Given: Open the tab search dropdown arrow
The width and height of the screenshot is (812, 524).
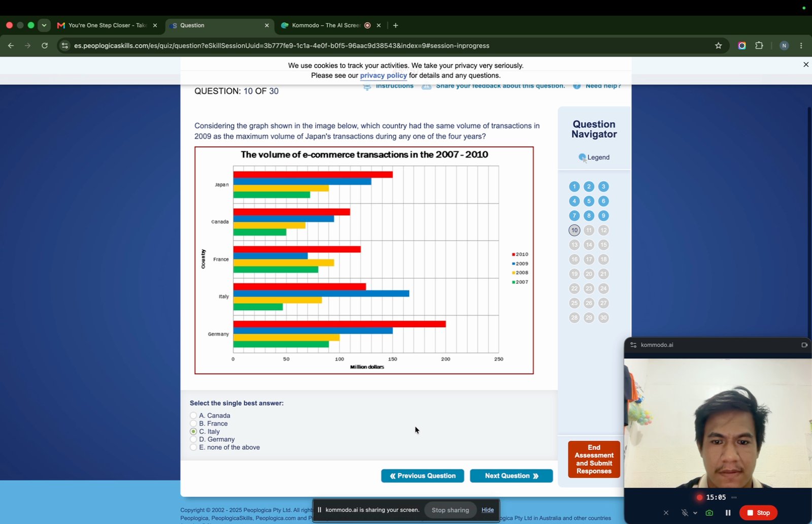Looking at the screenshot, I should tap(44, 25).
